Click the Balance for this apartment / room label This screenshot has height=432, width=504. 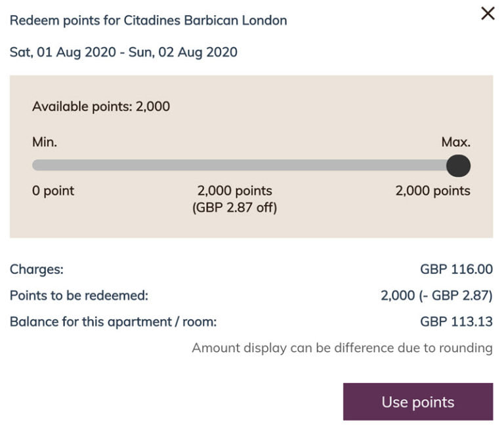coord(113,322)
